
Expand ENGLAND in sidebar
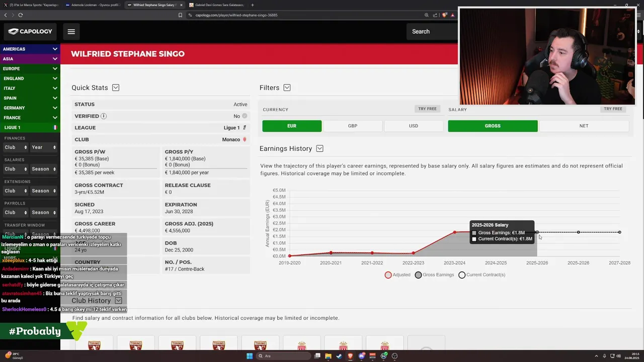point(30,78)
